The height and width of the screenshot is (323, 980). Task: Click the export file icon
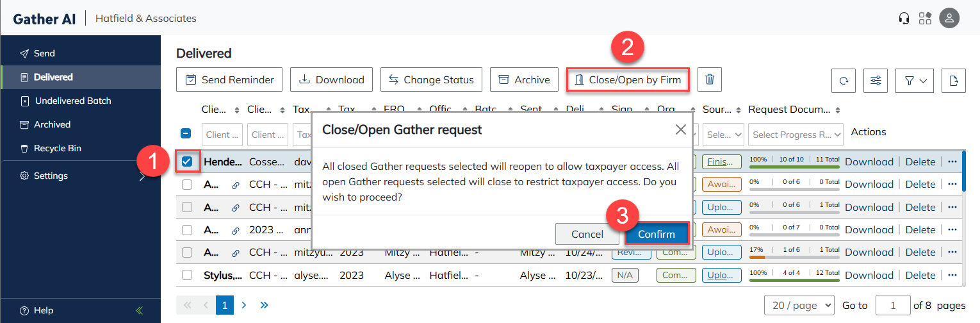coord(954,81)
